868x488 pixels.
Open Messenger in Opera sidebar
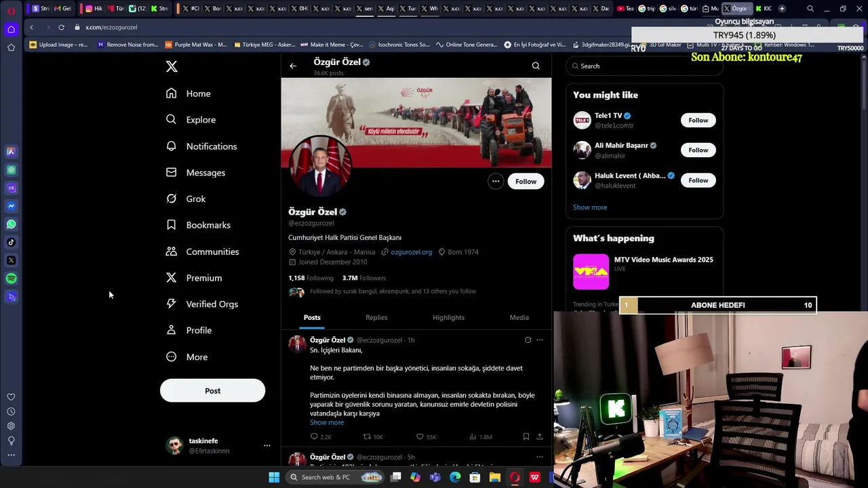pos(11,206)
